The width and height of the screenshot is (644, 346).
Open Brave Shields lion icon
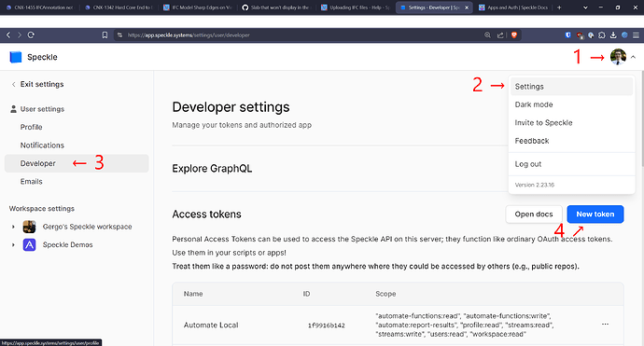coord(514,35)
